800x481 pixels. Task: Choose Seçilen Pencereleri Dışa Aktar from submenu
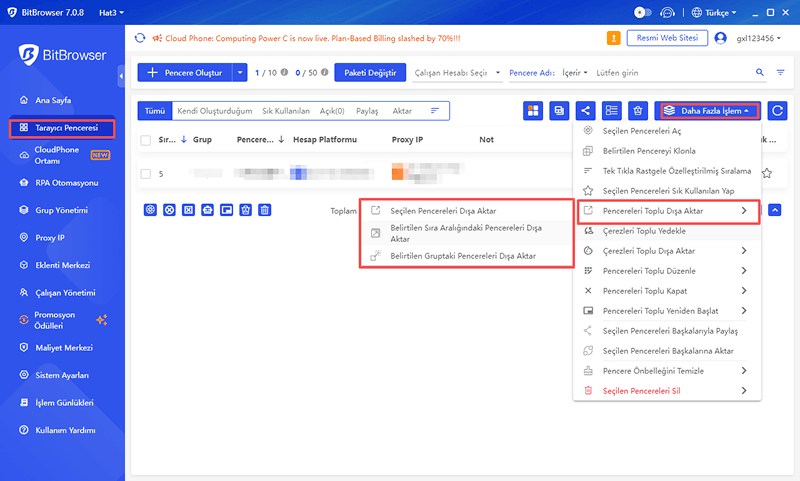pyautogui.click(x=442, y=211)
